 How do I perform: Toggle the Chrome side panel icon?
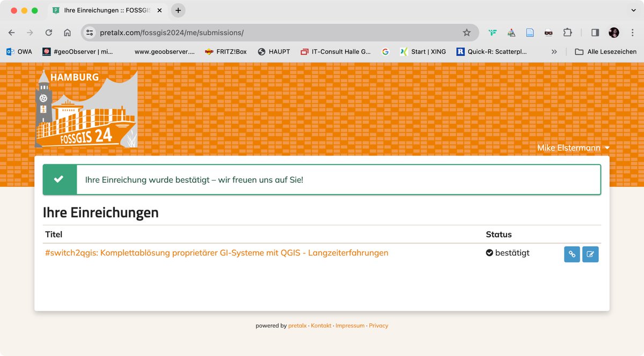click(x=595, y=33)
